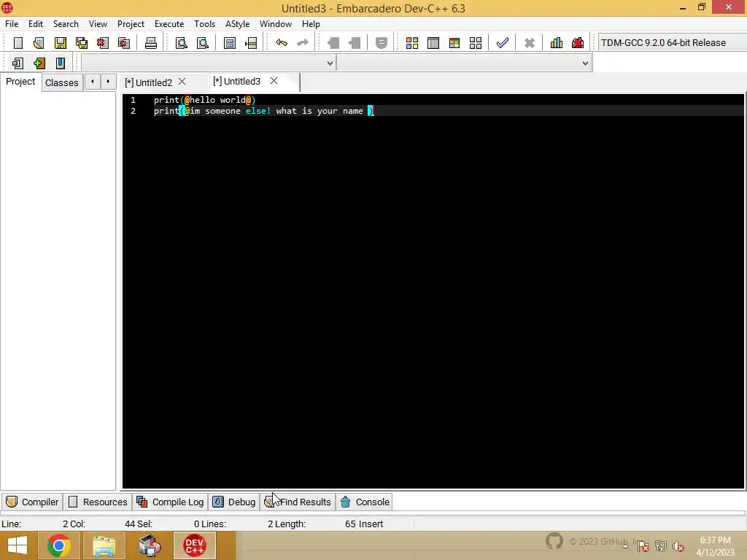Click the Go to line icon
Screen dimensions: 747x560
(251, 43)
